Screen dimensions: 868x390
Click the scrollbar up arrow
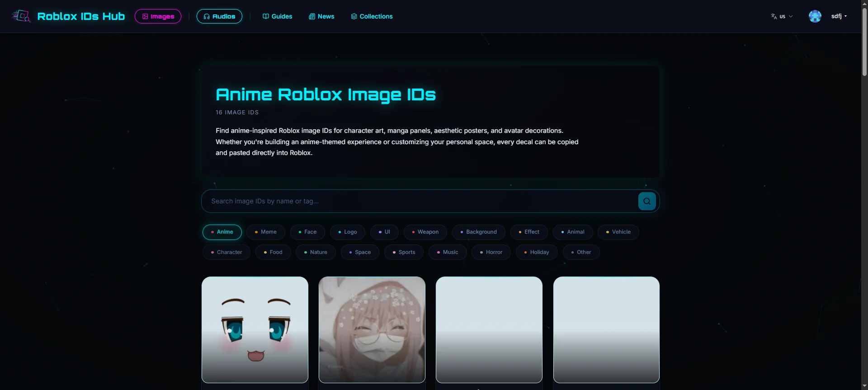pyautogui.click(x=864, y=4)
